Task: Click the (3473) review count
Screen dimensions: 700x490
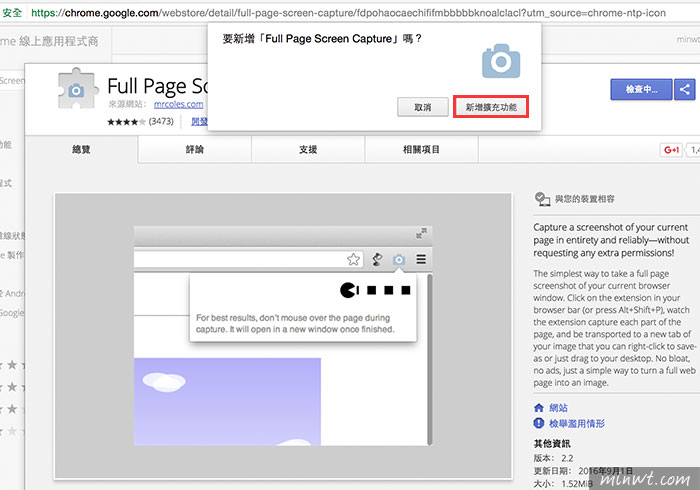Action: click(161, 121)
